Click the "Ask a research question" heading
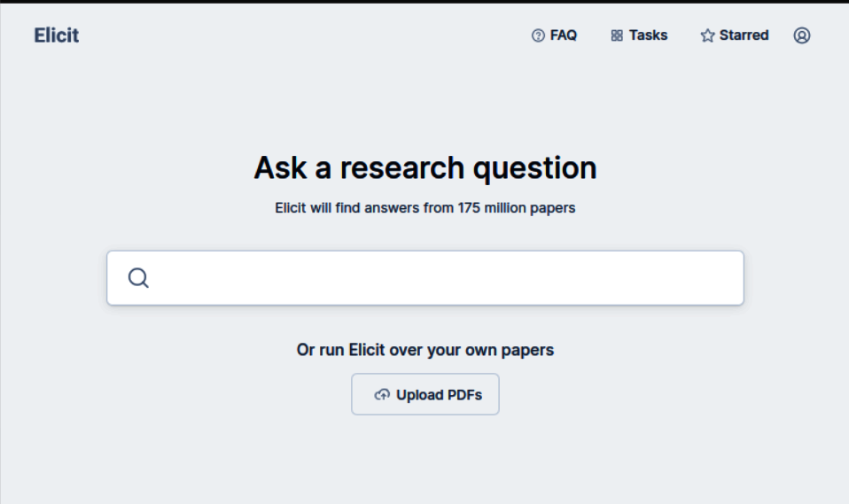849x504 pixels. click(x=425, y=167)
